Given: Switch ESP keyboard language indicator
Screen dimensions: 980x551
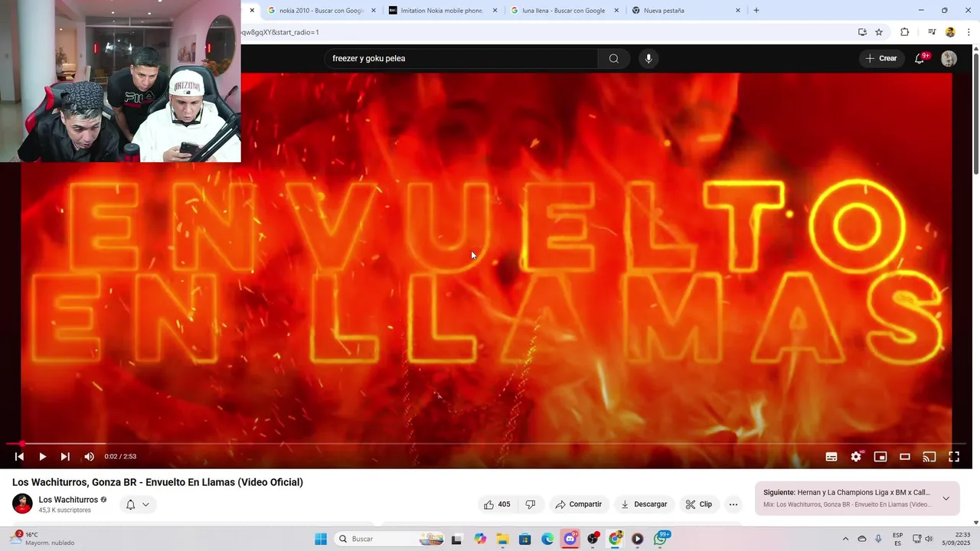Looking at the screenshot, I should click(x=897, y=539).
